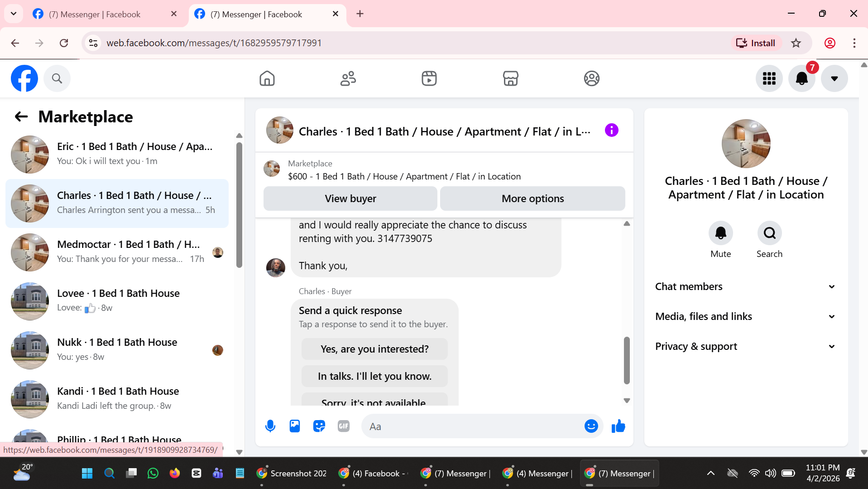Switch to the (4) Facebook taskbar window

click(x=374, y=474)
